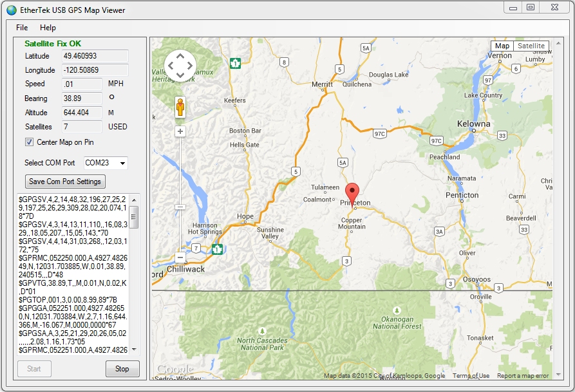Click the provincial park icon near Merritt
575x392 pixels.
[x=236, y=62]
